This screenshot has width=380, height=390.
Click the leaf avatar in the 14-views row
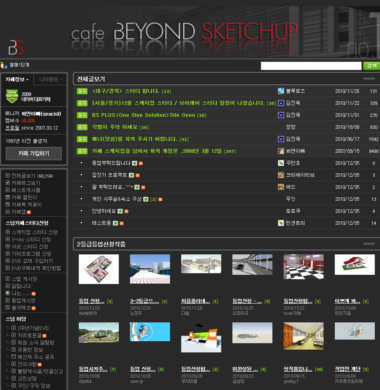pos(281,223)
